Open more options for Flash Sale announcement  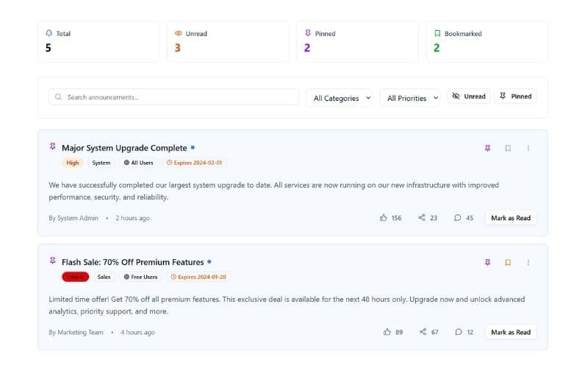click(x=528, y=262)
